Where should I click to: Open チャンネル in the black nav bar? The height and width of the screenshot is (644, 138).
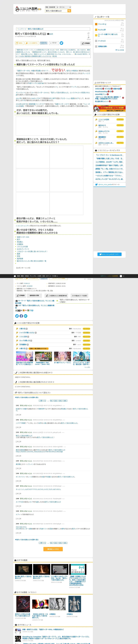pos(33,276)
